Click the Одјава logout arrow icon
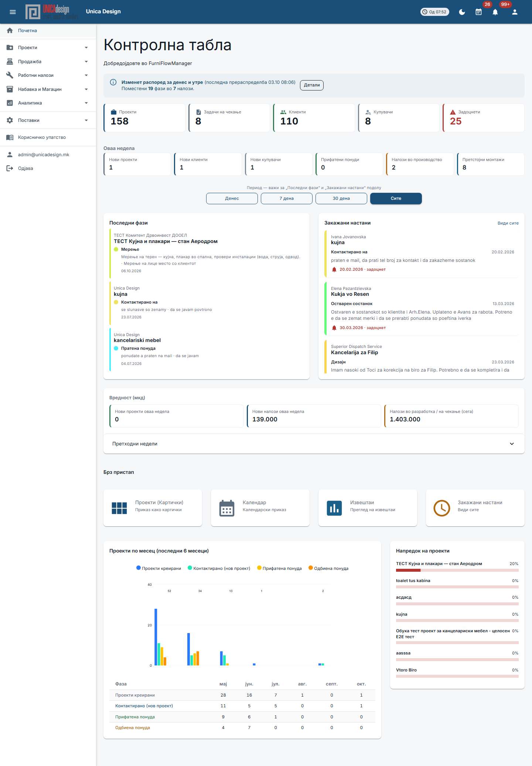 coord(10,168)
